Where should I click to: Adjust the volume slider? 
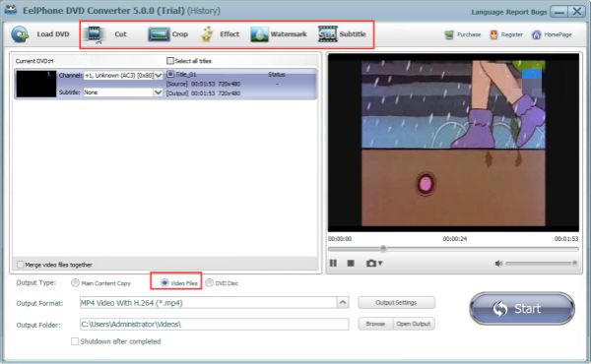541,264
